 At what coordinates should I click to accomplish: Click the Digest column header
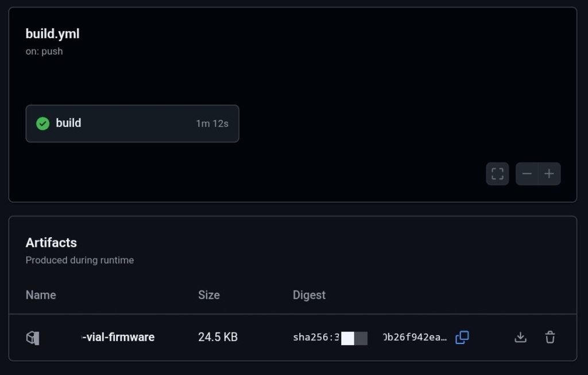click(309, 295)
